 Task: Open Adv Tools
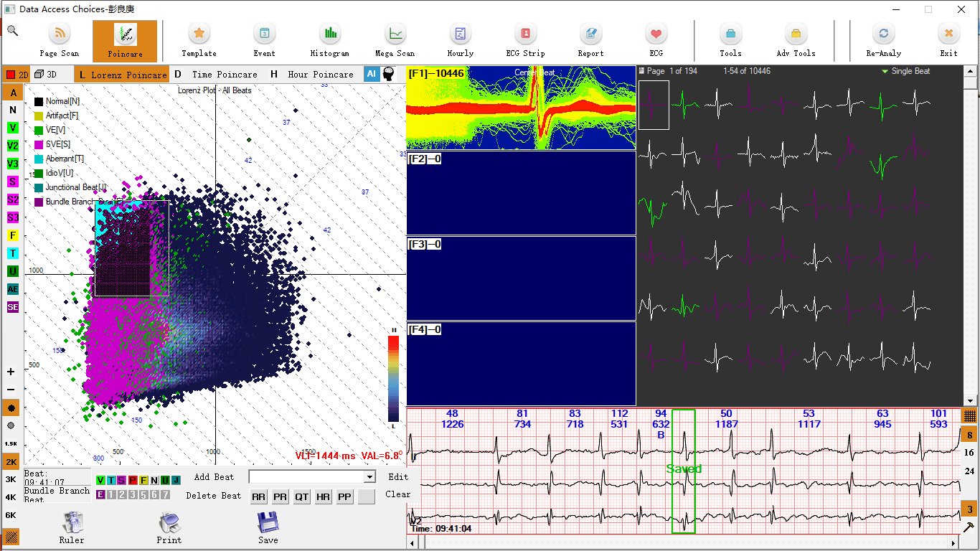click(x=796, y=40)
